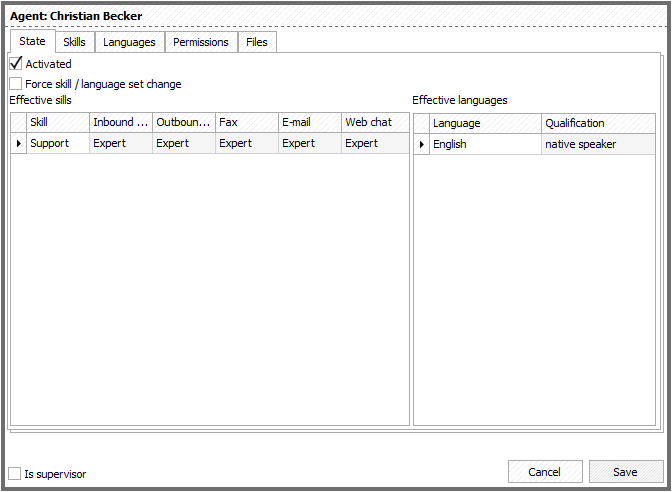Click the Cancel button
672x492 pixels.
(x=544, y=472)
